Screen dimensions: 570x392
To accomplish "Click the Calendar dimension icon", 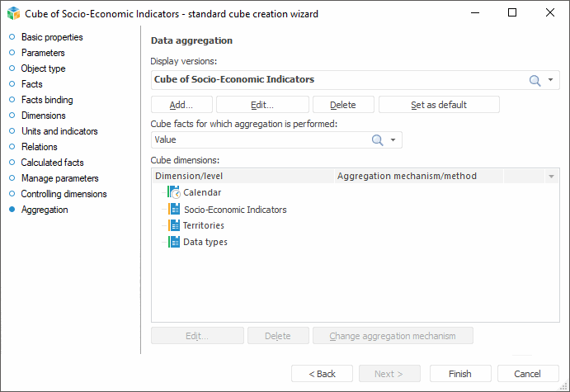I will click(173, 192).
